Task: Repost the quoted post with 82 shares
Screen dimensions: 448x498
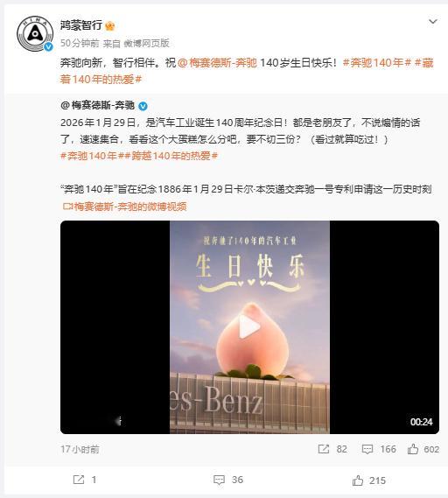Action: tap(332, 449)
